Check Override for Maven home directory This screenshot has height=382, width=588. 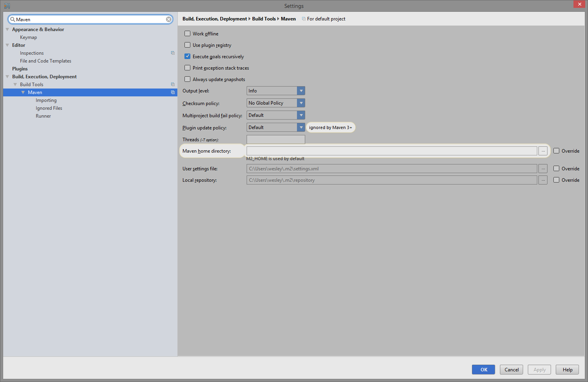pos(557,151)
